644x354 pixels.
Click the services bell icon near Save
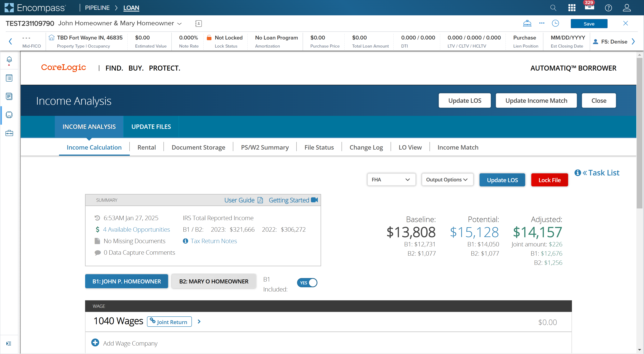click(x=527, y=23)
